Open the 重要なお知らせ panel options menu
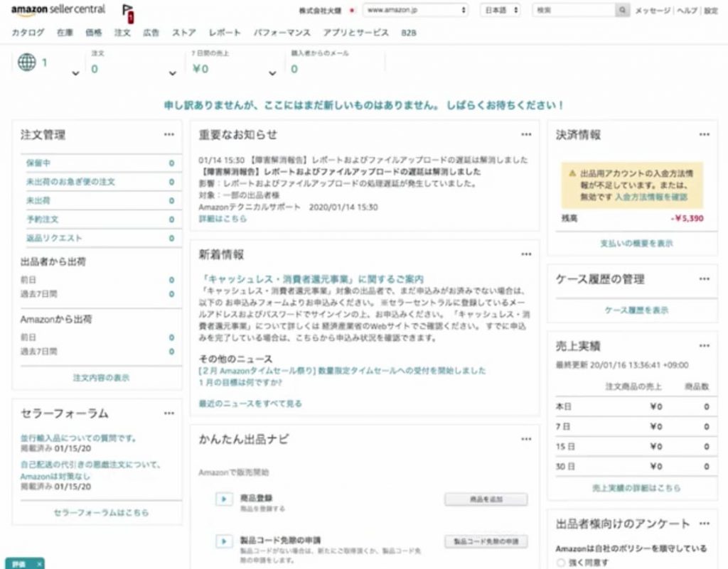The width and height of the screenshot is (728, 569). 526,134
